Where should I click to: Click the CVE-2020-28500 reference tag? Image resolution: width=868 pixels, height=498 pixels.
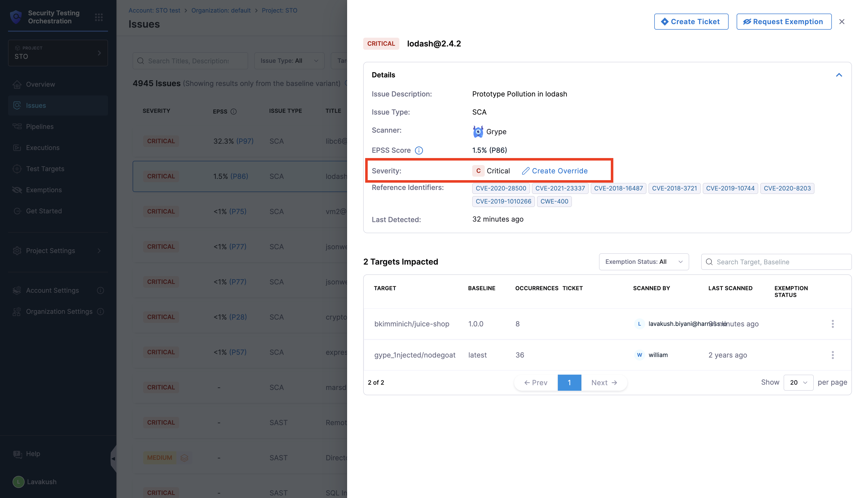click(x=501, y=188)
